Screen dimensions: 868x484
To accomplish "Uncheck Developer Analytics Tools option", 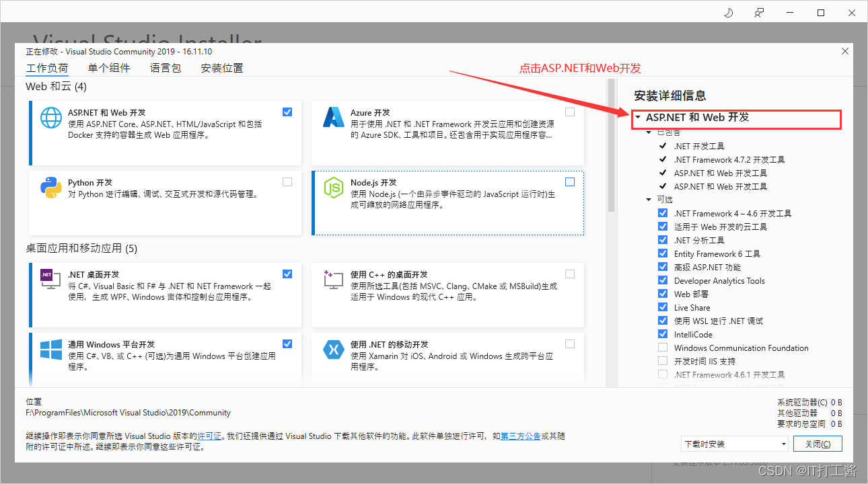I will pos(663,280).
